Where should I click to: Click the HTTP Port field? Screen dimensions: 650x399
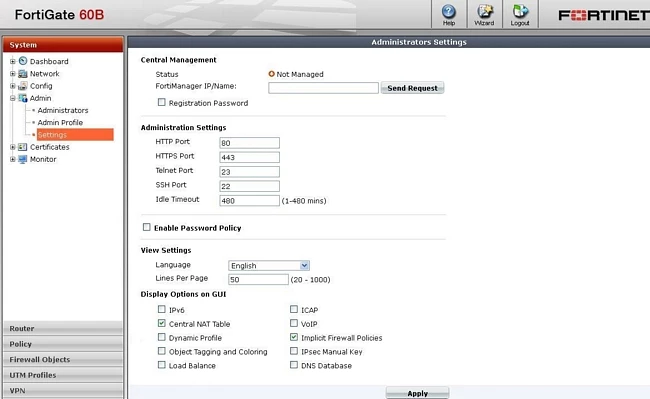[x=250, y=143]
